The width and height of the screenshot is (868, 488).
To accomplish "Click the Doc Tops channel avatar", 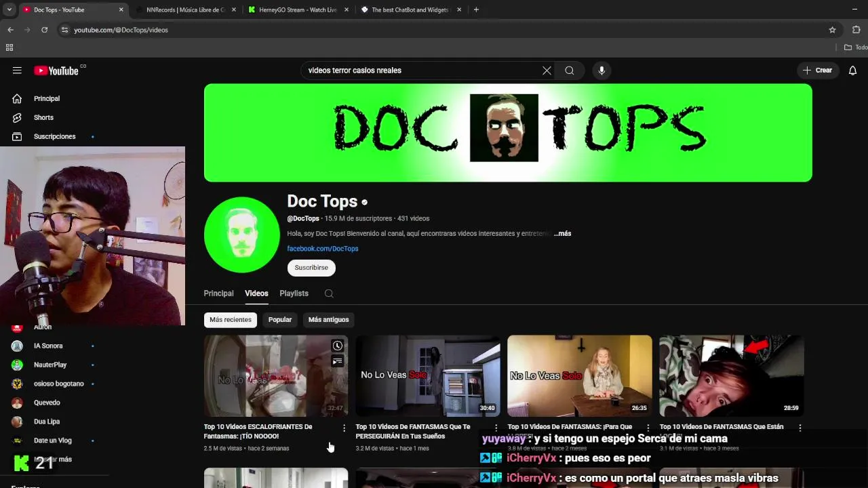I will pyautogui.click(x=241, y=235).
